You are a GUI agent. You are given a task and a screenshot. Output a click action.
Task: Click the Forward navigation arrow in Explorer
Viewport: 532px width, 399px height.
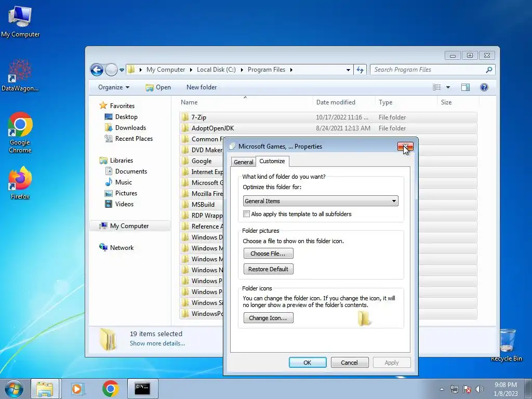pos(111,70)
